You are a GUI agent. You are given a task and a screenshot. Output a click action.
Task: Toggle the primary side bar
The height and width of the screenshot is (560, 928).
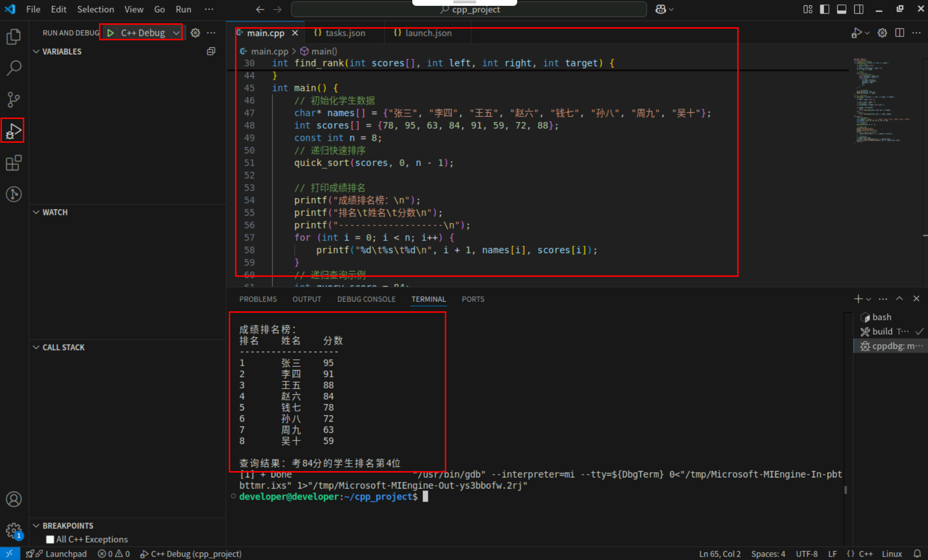825,9
